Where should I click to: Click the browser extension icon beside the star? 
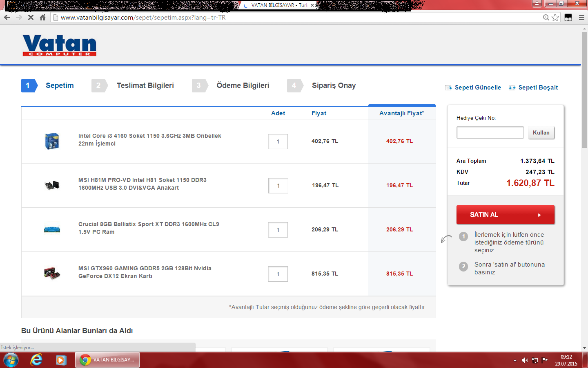(568, 18)
